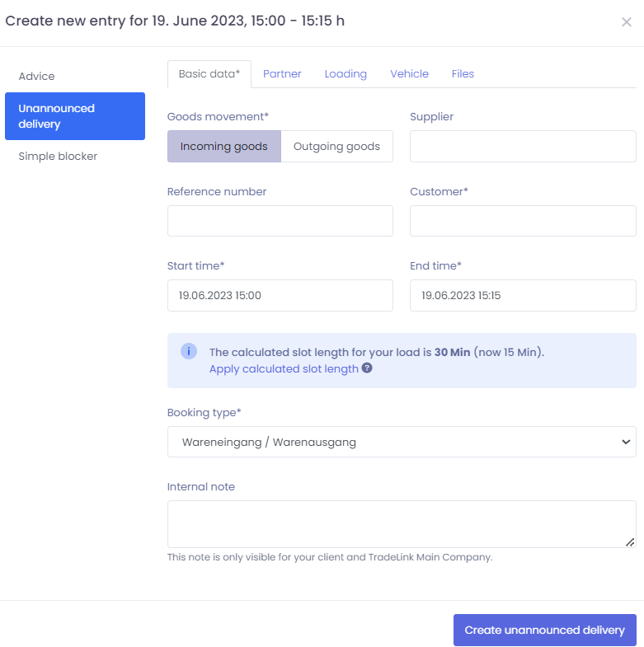Go to the Vehicle tab
This screenshot has width=644, height=647.
pyautogui.click(x=409, y=74)
